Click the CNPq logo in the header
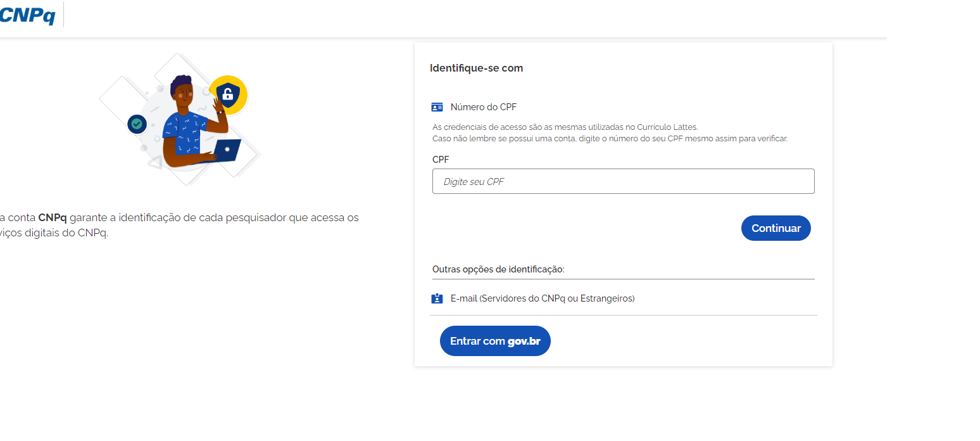The height and width of the screenshot is (441, 980). [28, 15]
